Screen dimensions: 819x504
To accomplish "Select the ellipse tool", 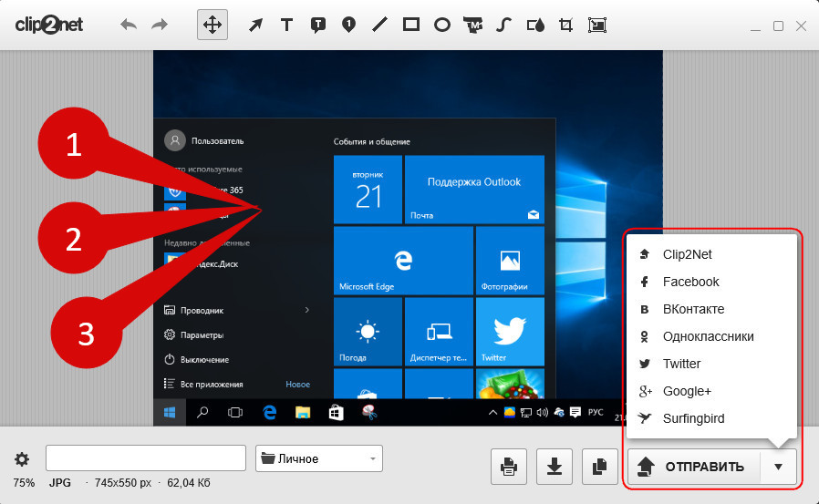I will tap(442, 25).
